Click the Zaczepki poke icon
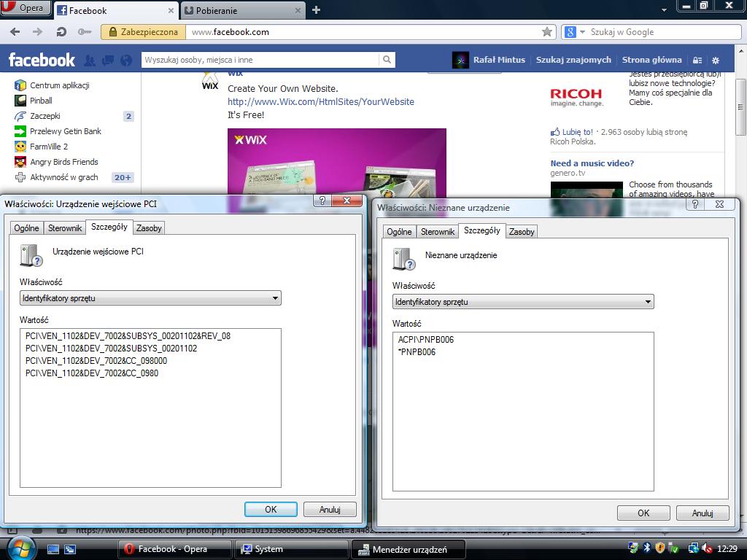The height and width of the screenshot is (560, 747). click(x=20, y=116)
